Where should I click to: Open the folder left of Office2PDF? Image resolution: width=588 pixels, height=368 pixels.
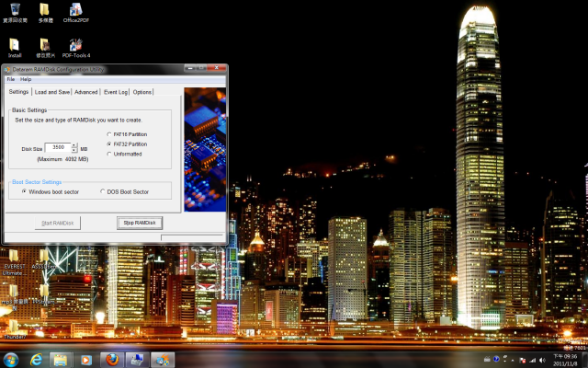coord(45,13)
